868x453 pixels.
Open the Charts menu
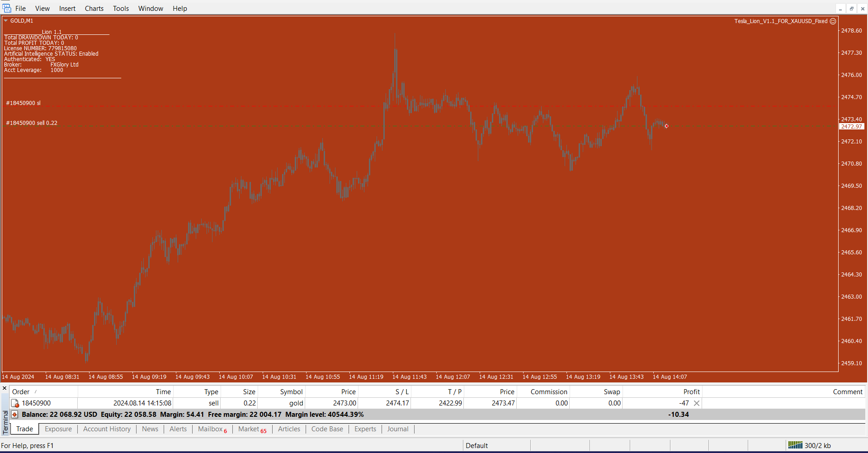click(94, 9)
